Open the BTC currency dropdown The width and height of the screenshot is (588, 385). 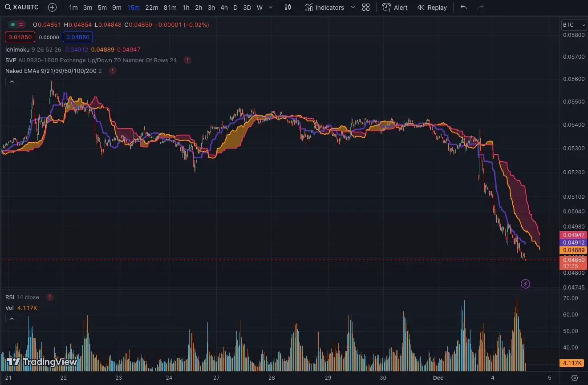(574, 25)
